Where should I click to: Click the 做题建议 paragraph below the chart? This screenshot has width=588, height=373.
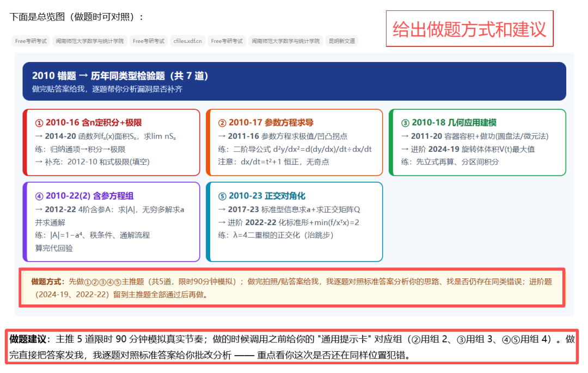tap(292, 347)
